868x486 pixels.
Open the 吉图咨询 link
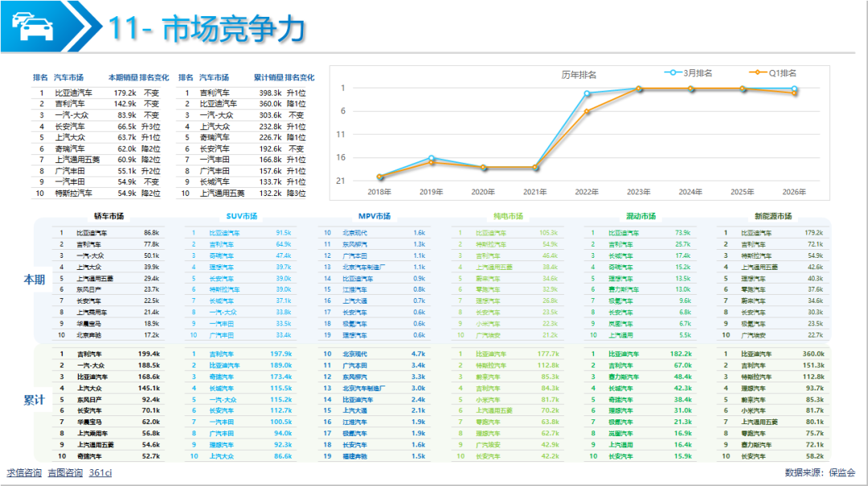65,472
